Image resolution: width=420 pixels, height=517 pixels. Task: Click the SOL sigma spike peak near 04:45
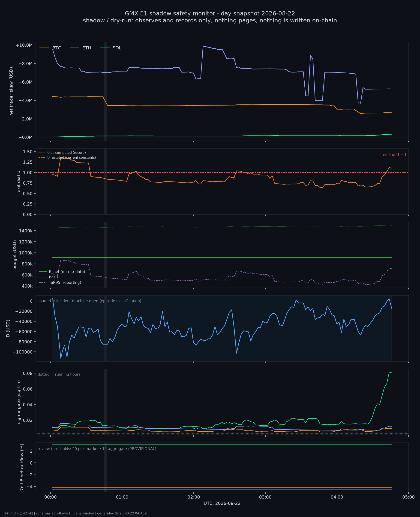tap(389, 372)
